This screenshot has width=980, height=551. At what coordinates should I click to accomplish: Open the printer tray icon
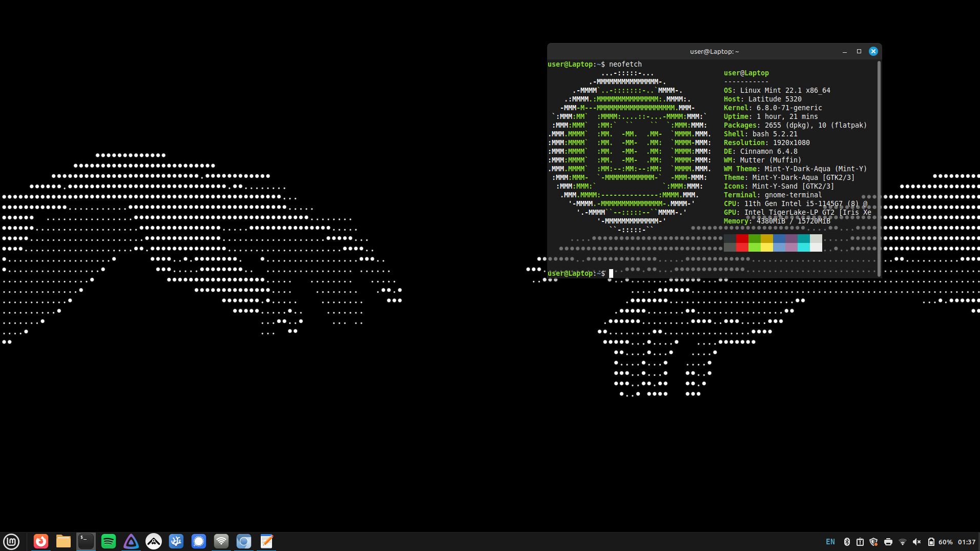pos(888,542)
